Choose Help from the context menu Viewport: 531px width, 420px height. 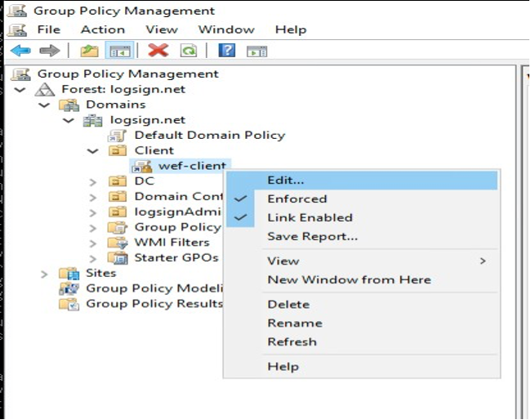[362, 367]
